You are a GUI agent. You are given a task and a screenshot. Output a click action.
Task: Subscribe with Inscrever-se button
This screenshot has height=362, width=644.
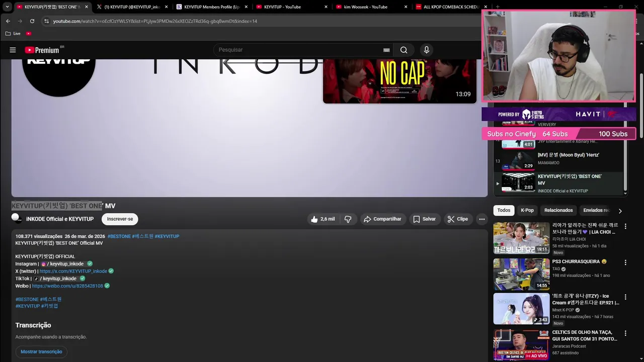(120, 219)
